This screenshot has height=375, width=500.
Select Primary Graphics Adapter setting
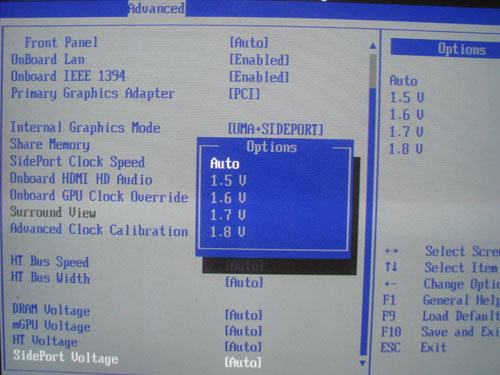(x=93, y=93)
